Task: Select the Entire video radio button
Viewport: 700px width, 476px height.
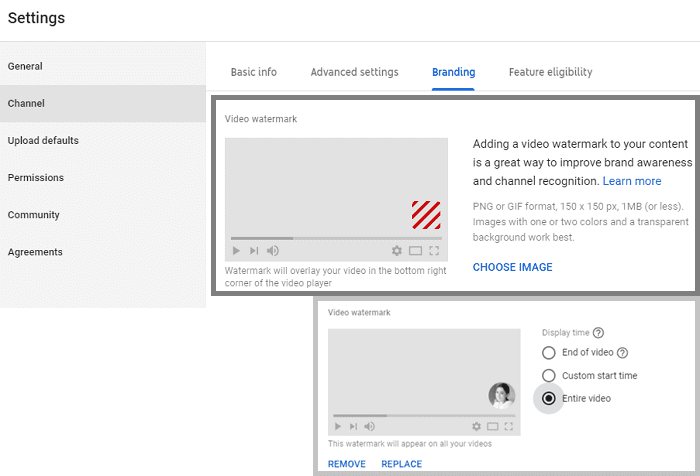Action: pos(548,398)
